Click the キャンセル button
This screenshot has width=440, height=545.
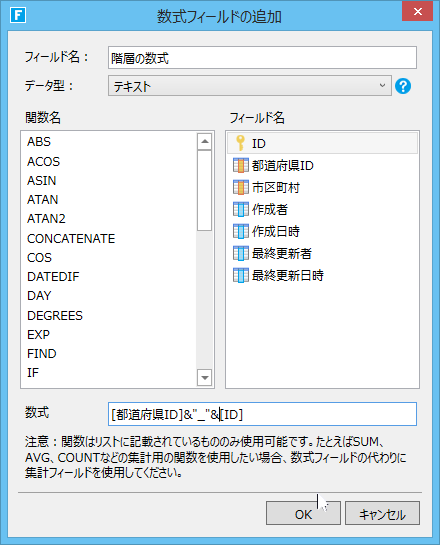point(382,513)
